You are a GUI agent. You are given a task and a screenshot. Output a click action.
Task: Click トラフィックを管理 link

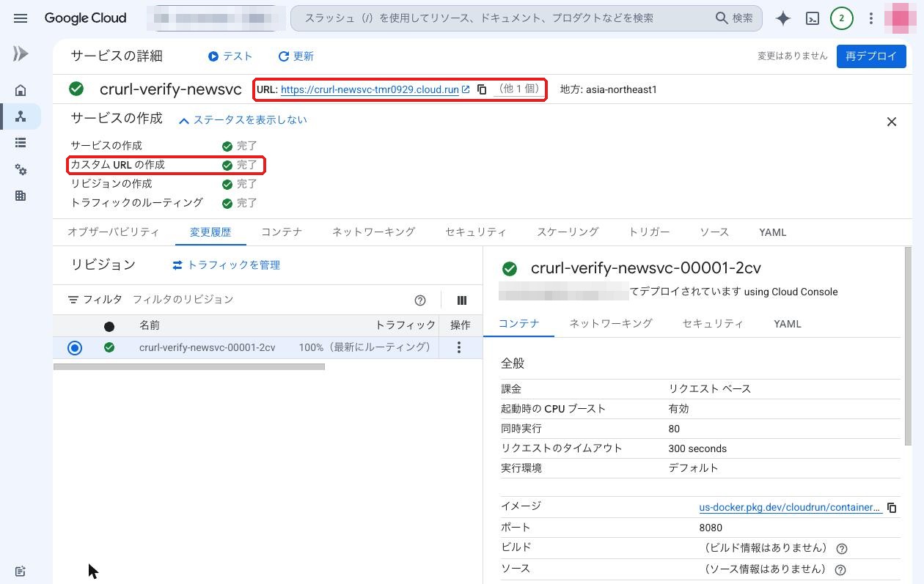click(x=226, y=265)
